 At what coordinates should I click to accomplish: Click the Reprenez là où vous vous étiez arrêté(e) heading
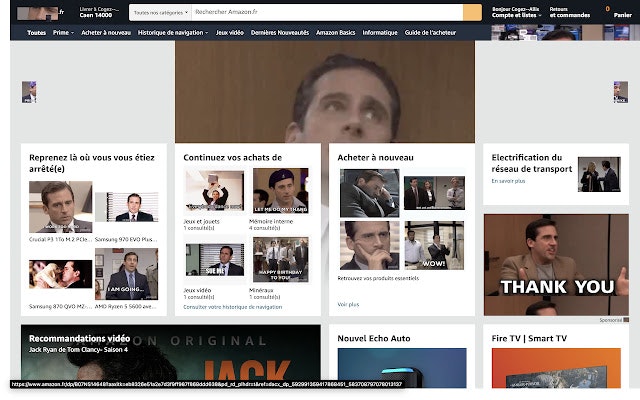tap(92, 163)
